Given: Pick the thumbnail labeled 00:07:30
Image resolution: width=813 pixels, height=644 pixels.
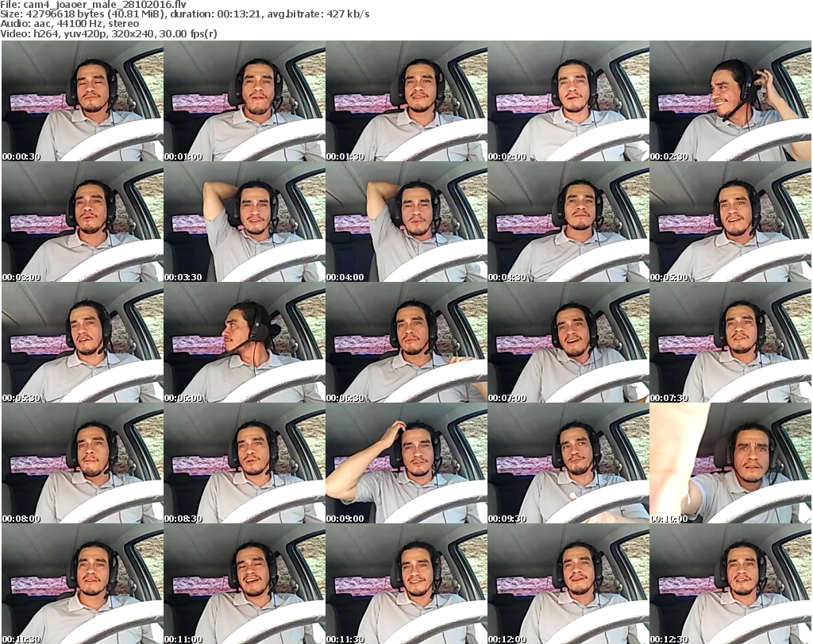Looking at the screenshot, I should pyautogui.click(x=730, y=343).
